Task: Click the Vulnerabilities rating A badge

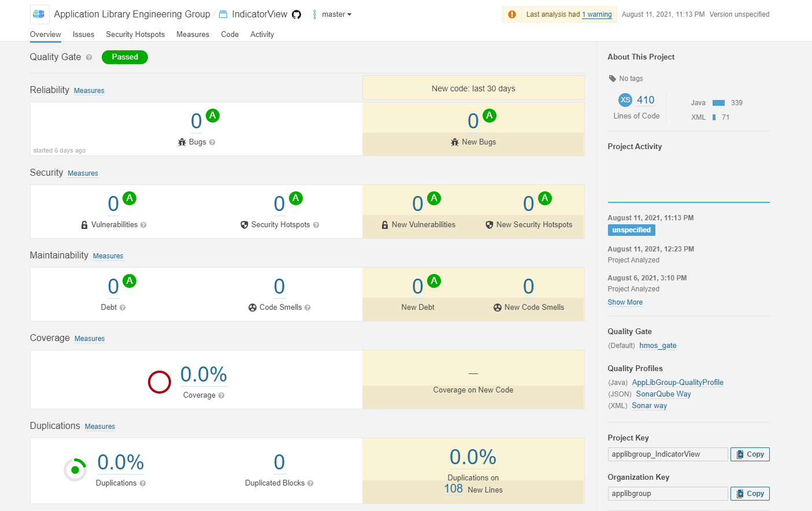Action: click(129, 198)
